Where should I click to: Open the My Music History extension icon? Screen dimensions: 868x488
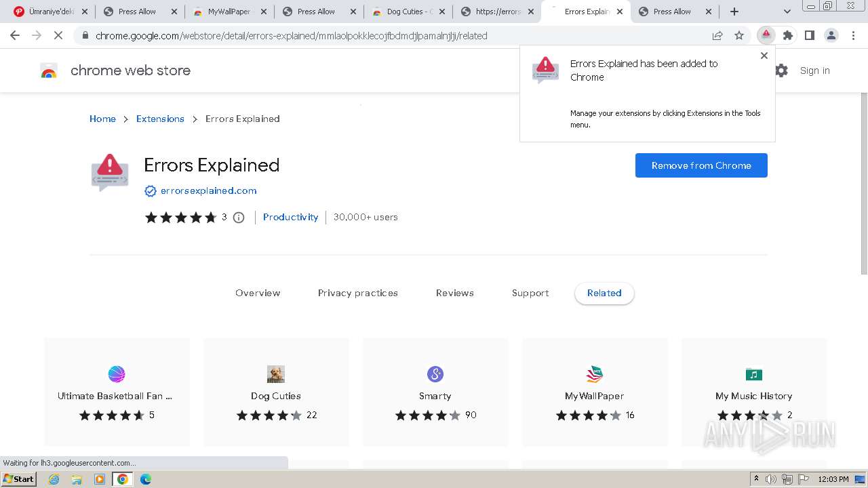click(x=754, y=374)
